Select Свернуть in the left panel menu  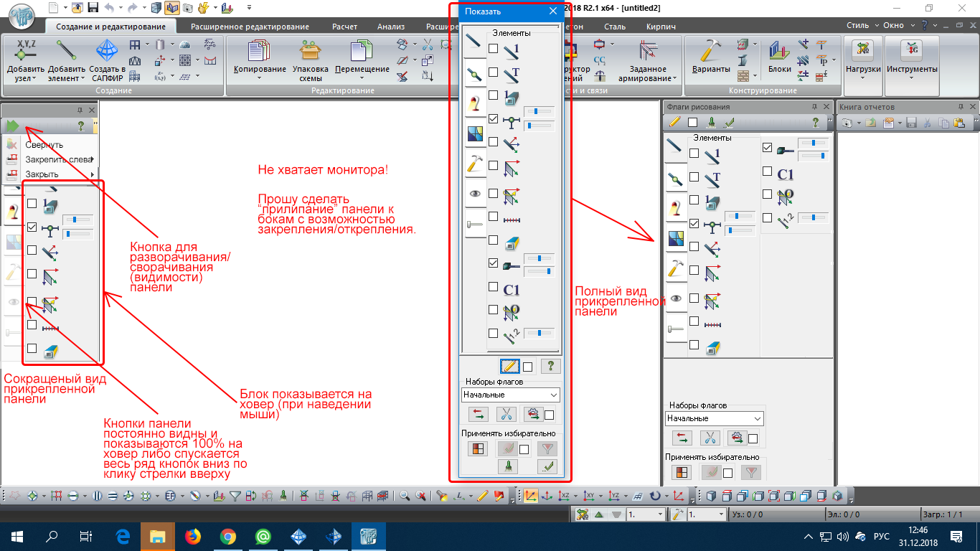(44, 145)
